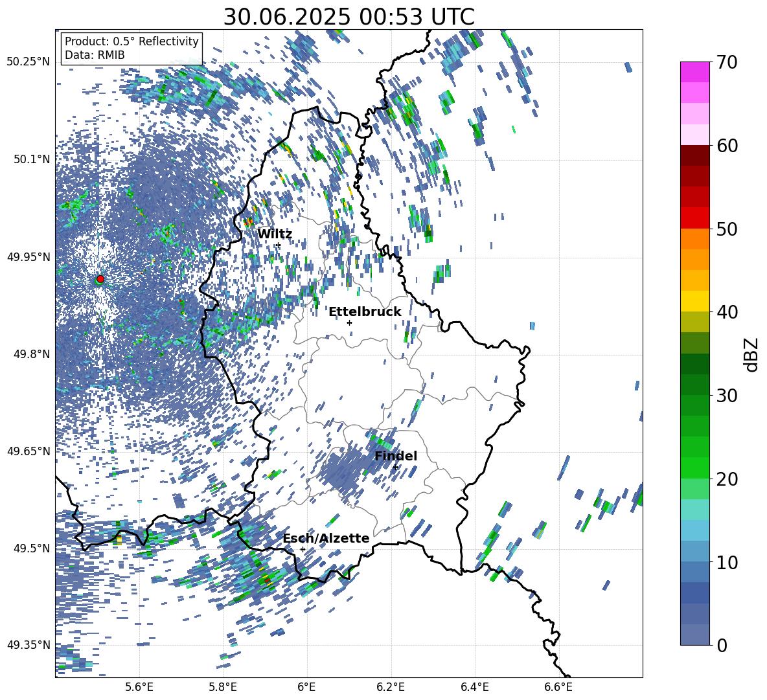The width and height of the screenshot is (767, 700).
Task: Click the 0 dBZ colorbar tick label
Action: tap(722, 645)
